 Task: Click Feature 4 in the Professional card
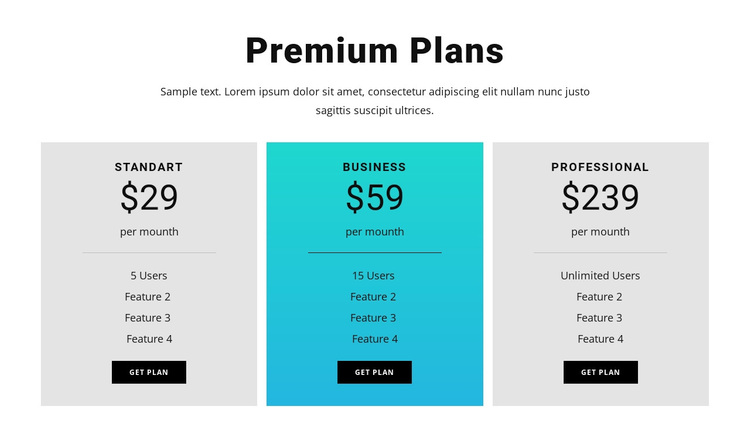click(600, 339)
